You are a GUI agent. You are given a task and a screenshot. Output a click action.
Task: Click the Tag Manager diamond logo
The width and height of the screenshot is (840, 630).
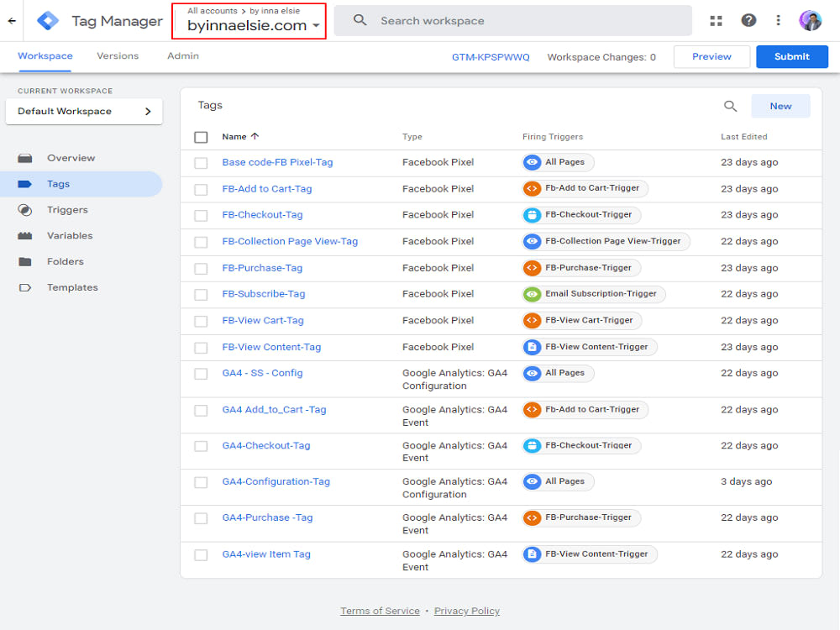click(x=48, y=21)
